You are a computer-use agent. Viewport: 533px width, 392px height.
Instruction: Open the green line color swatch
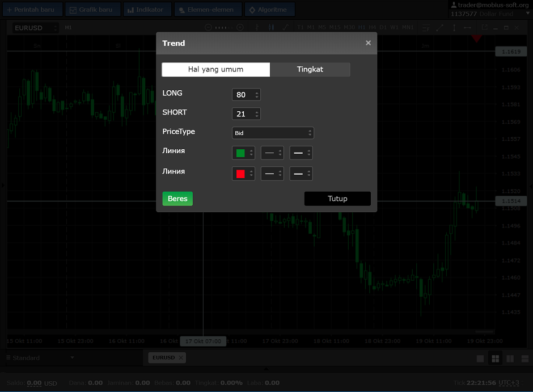243,153
